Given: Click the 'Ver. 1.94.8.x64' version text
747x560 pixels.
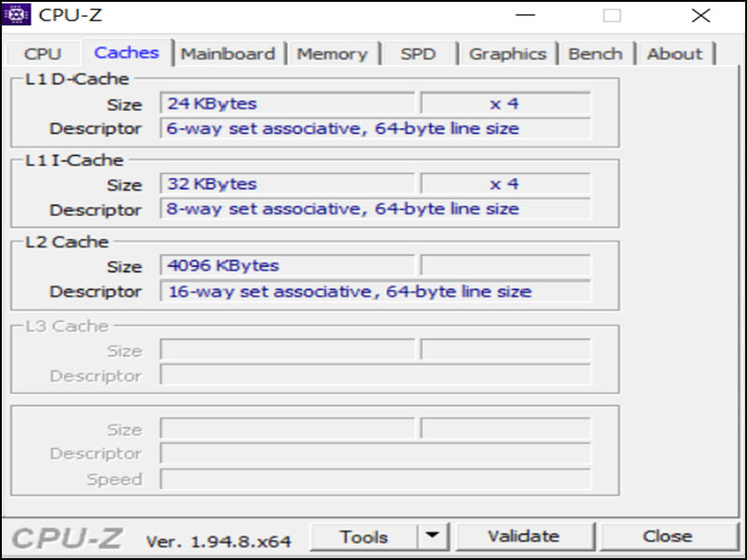Looking at the screenshot, I should tap(218, 541).
